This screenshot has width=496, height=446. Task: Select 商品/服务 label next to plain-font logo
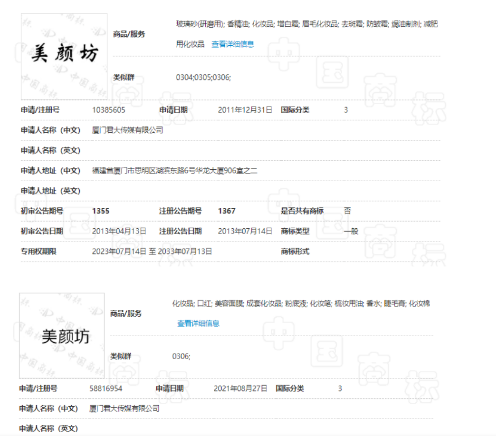point(126,313)
